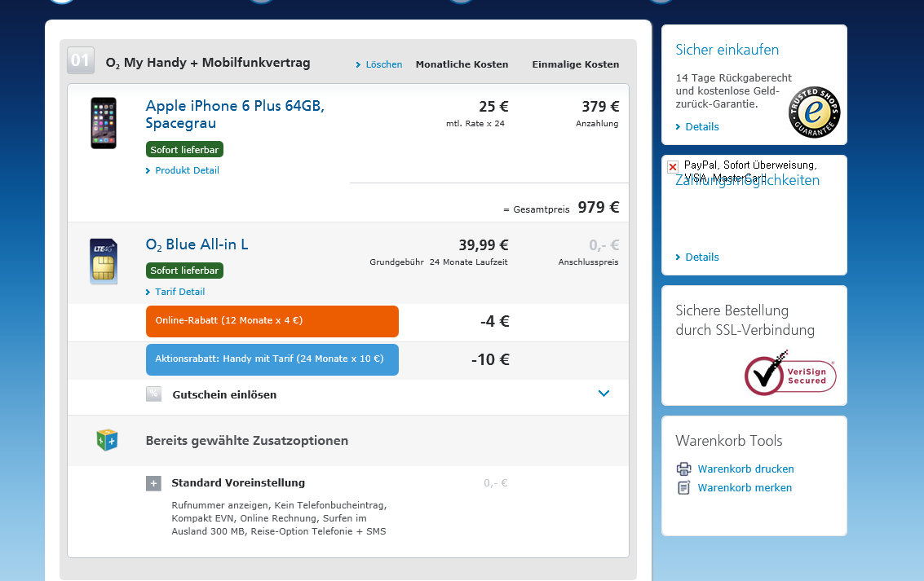The width and height of the screenshot is (924, 581).
Task: Click the O2 My Handy + Mobilfunkvertrag title
Action: [x=207, y=63]
